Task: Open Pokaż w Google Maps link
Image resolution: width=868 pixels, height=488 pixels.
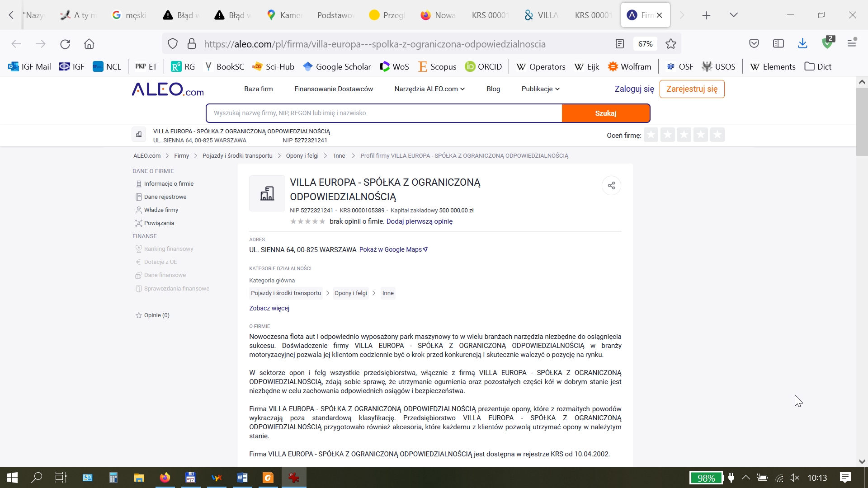Action: [393, 250]
